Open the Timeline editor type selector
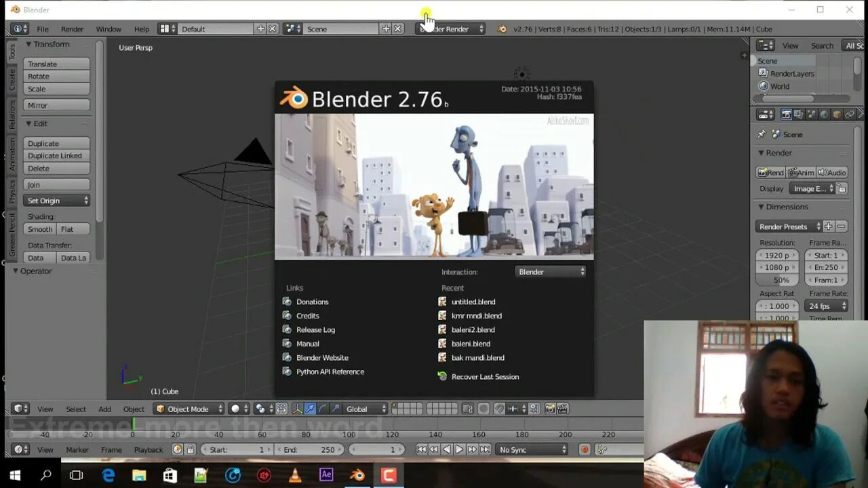The height and width of the screenshot is (488, 868). tap(20, 449)
